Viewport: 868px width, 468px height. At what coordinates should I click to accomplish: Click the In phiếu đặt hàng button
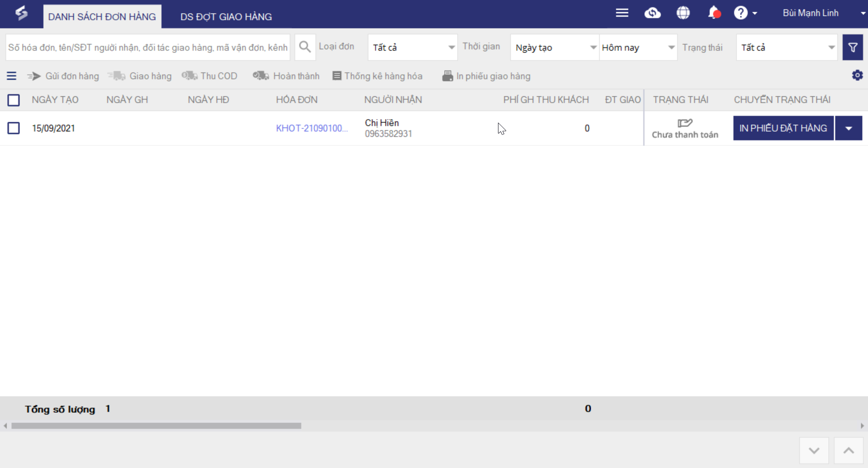pyautogui.click(x=783, y=128)
